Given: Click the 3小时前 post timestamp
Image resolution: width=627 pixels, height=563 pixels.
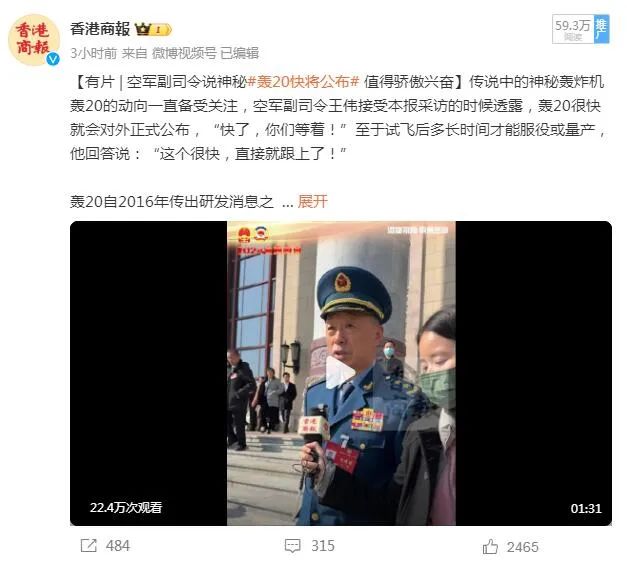Looking at the screenshot, I should (x=94, y=53).
